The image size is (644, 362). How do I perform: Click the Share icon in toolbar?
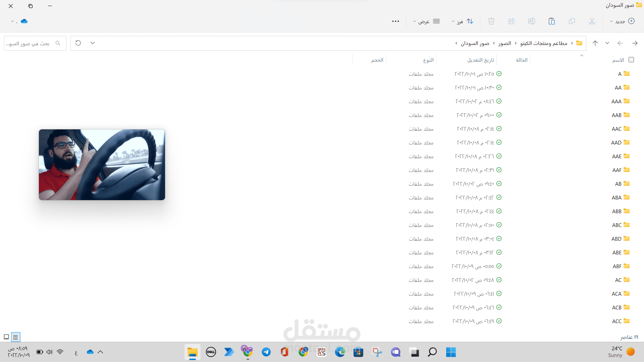click(512, 21)
